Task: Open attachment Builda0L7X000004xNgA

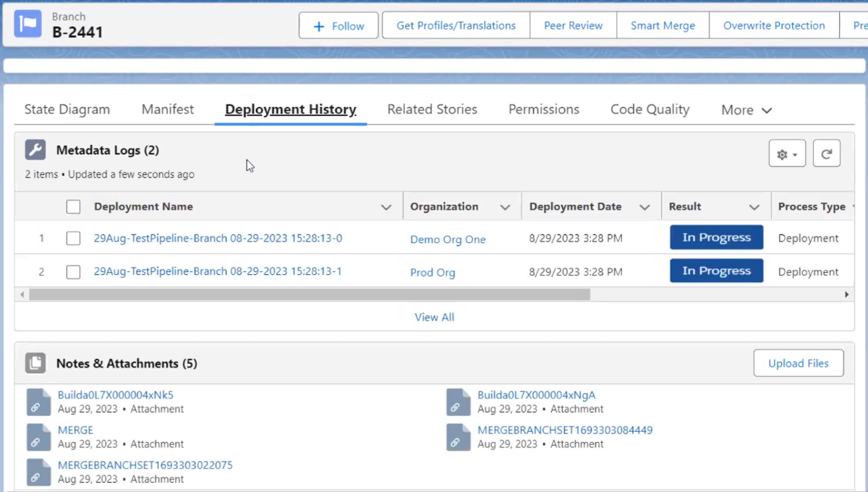Action: coord(537,395)
